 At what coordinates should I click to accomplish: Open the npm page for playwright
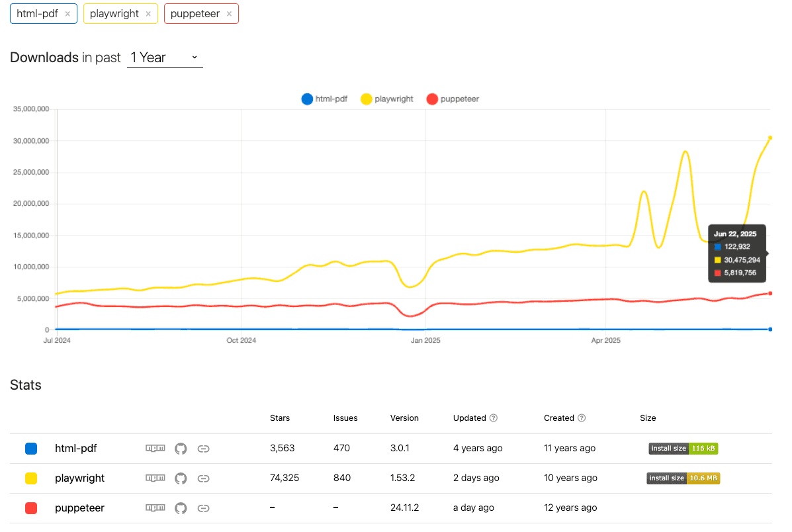point(155,478)
